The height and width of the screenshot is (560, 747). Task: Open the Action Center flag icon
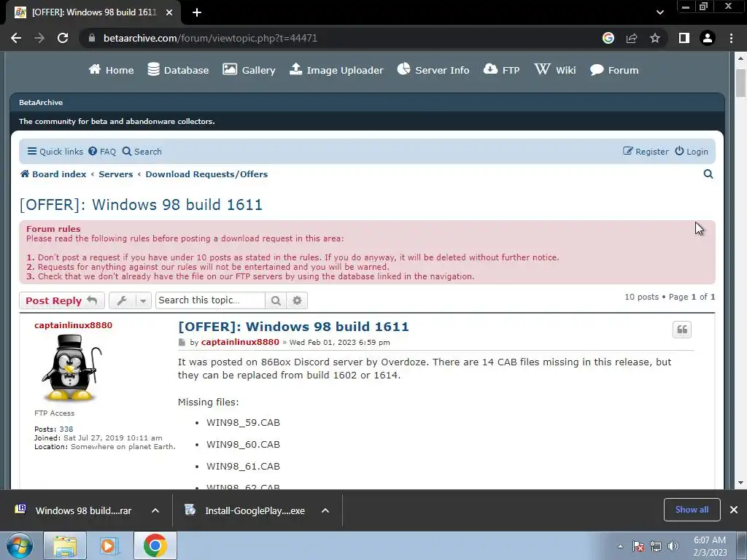pos(638,546)
